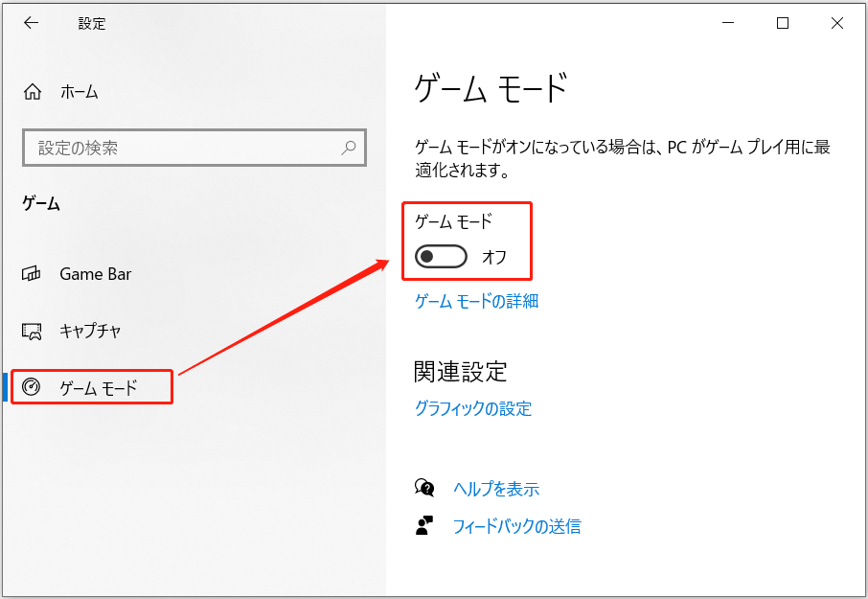Navigate to ホーム in the sidebar
The width and height of the screenshot is (868, 599).
(69, 92)
